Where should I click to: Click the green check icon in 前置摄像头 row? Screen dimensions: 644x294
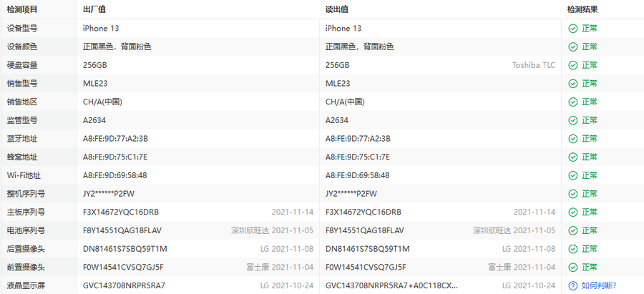pyautogui.click(x=573, y=268)
